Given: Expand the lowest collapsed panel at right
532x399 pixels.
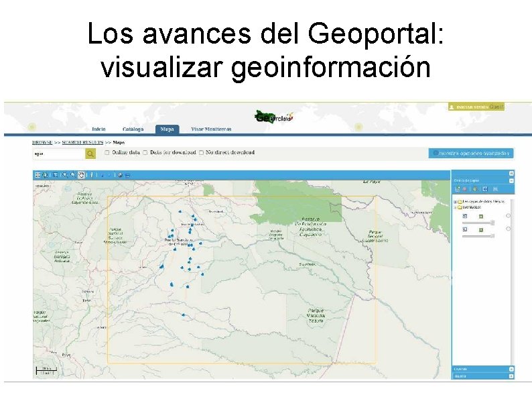Looking at the screenshot, I should (511, 376).
